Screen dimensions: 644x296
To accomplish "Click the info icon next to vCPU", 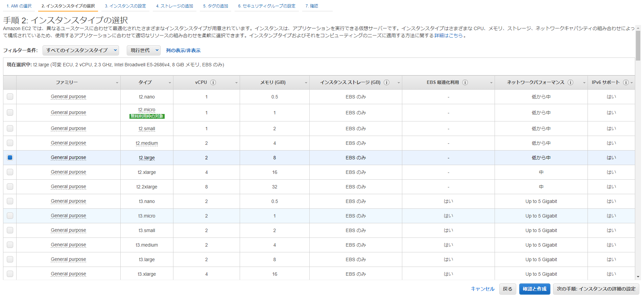I will [x=213, y=83].
